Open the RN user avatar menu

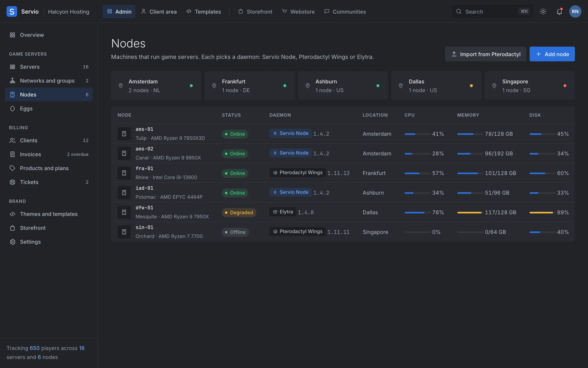(575, 11)
